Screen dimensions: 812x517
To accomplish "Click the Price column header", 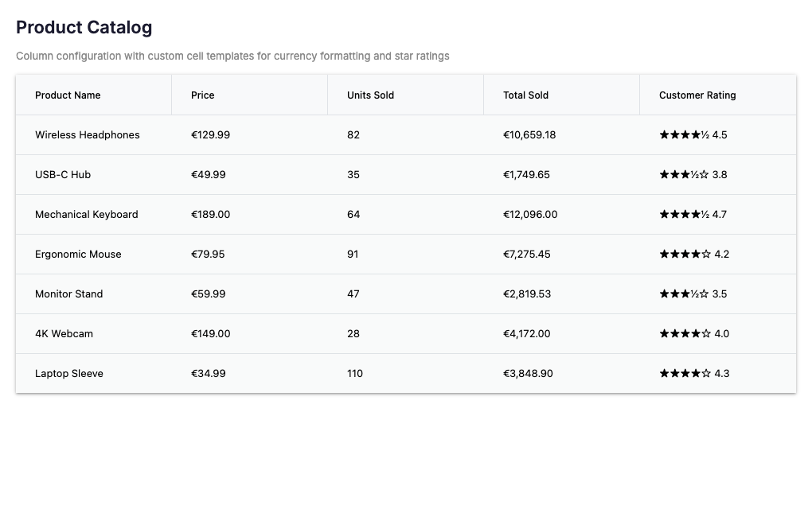I will [x=203, y=95].
